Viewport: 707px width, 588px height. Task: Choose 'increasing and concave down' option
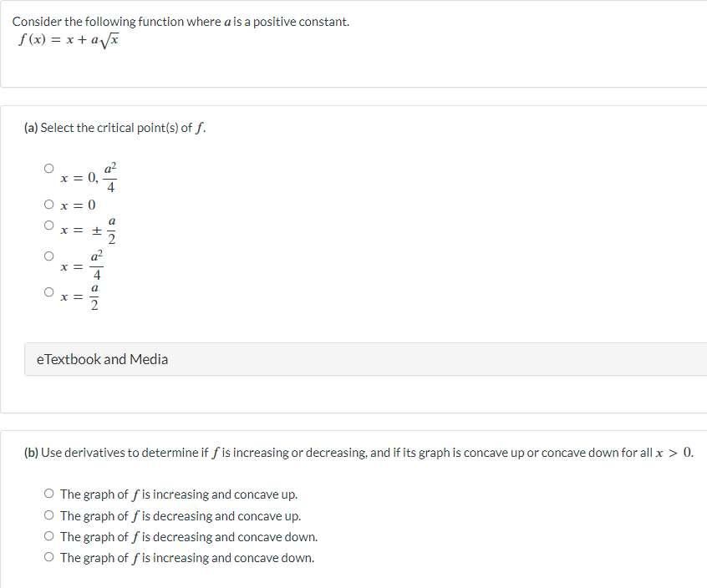coord(48,556)
